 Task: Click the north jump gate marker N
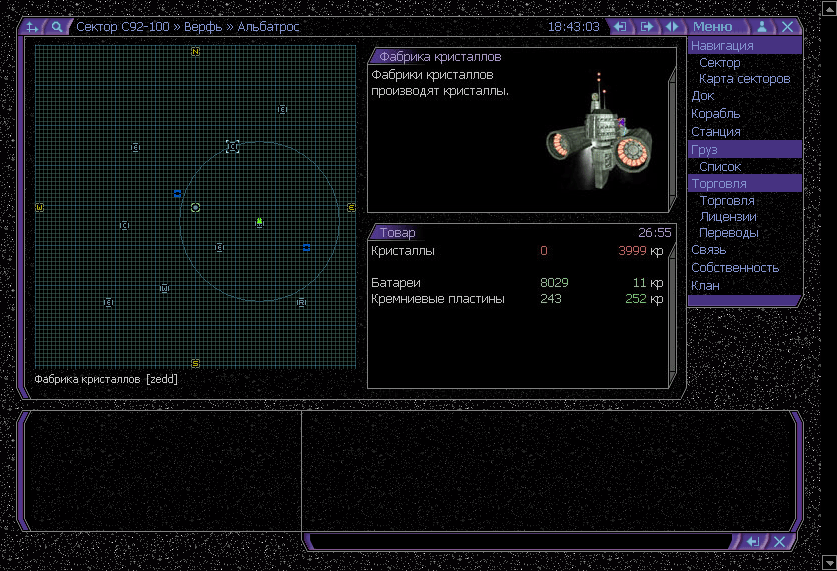195,51
